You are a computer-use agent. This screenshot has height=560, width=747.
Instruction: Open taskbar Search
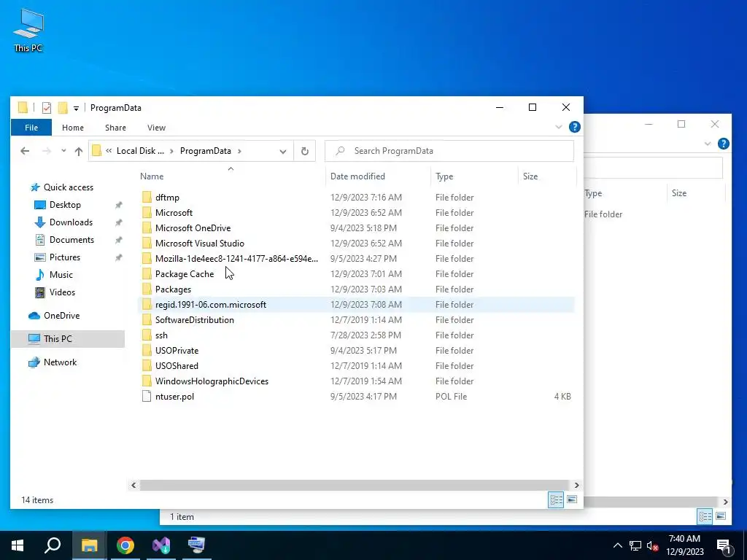point(53,545)
